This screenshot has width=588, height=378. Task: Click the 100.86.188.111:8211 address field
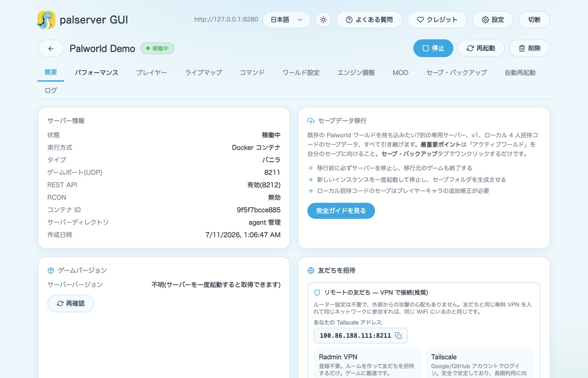click(x=361, y=336)
